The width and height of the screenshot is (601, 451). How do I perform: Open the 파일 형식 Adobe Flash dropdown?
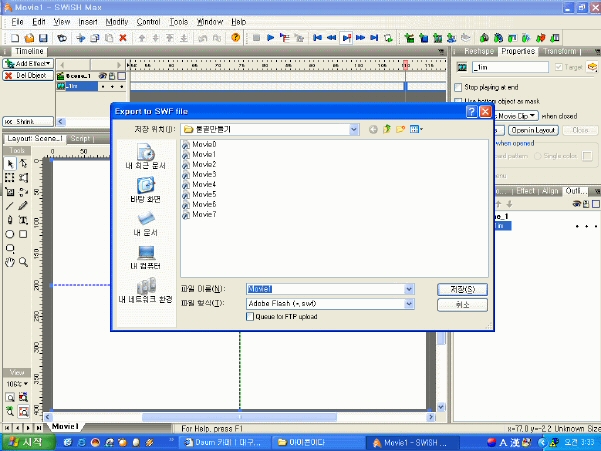click(409, 304)
